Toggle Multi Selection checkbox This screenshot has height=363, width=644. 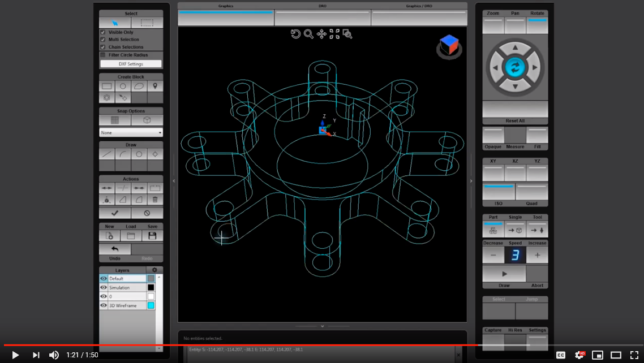pyautogui.click(x=102, y=40)
